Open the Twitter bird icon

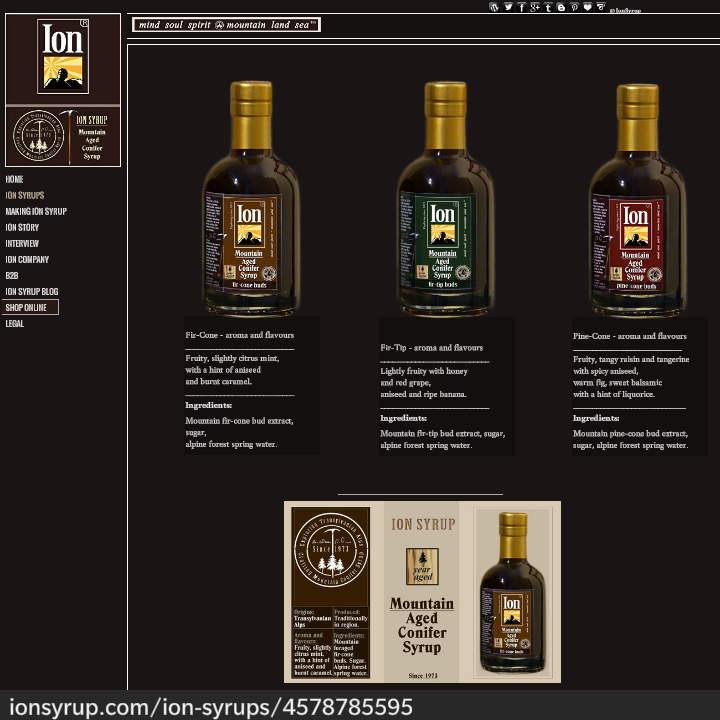pyautogui.click(x=508, y=7)
